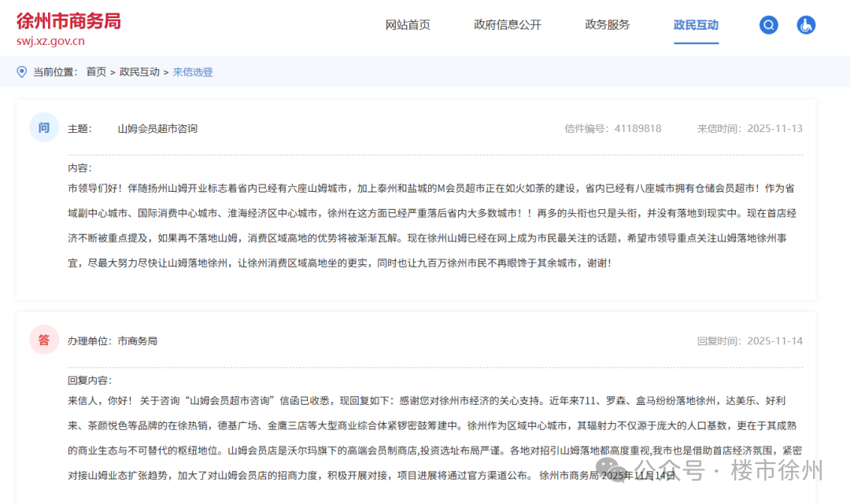Click the blue 问 question badge
The width and height of the screenshot is (850, 504).
click(44, 127)
